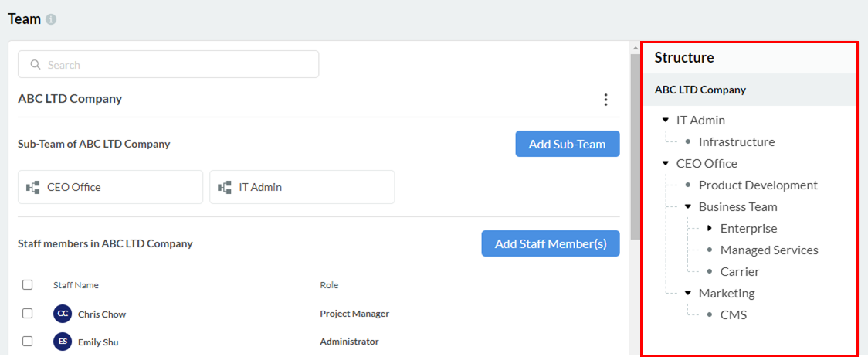Screen dimensions: 868x357
Task: Toggle the select-all staff checkbox
Action: (x=28, y=285)
